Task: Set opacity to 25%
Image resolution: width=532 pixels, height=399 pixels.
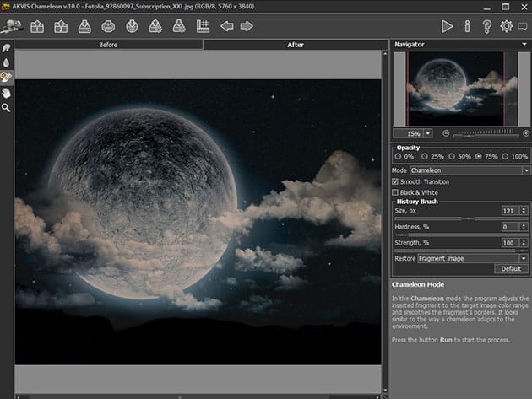Action: (425, 157)
